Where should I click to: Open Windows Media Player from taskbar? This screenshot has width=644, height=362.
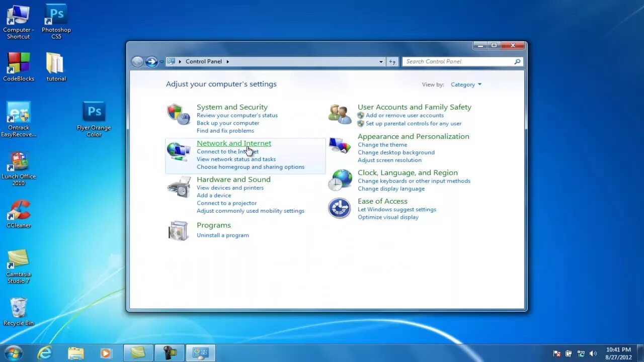(106, 353)
